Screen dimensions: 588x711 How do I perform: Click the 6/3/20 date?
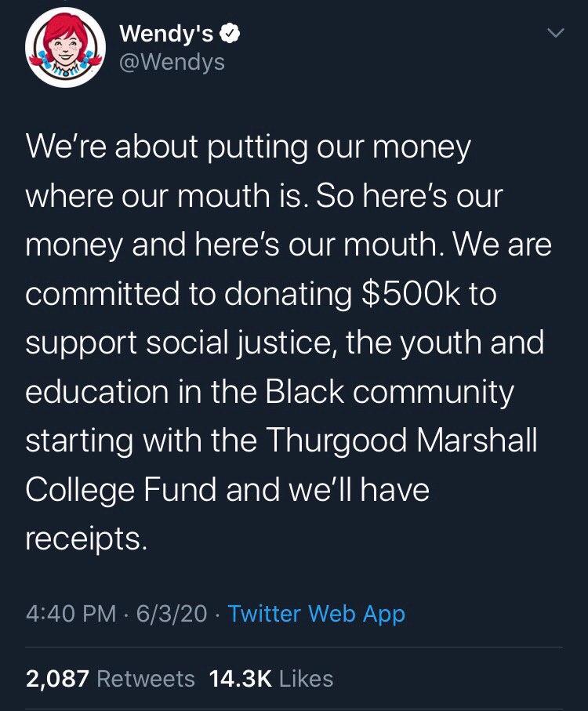pos(172,614)
